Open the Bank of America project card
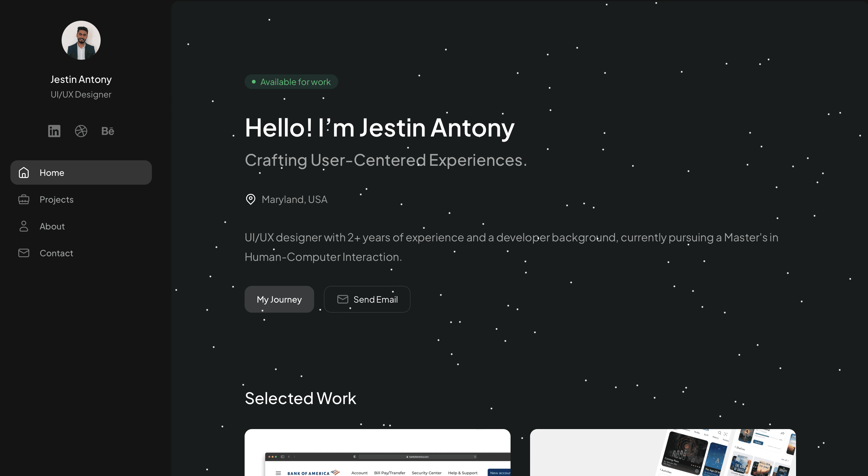The height and width of the screenshot is (476, 868). [377, 453]
